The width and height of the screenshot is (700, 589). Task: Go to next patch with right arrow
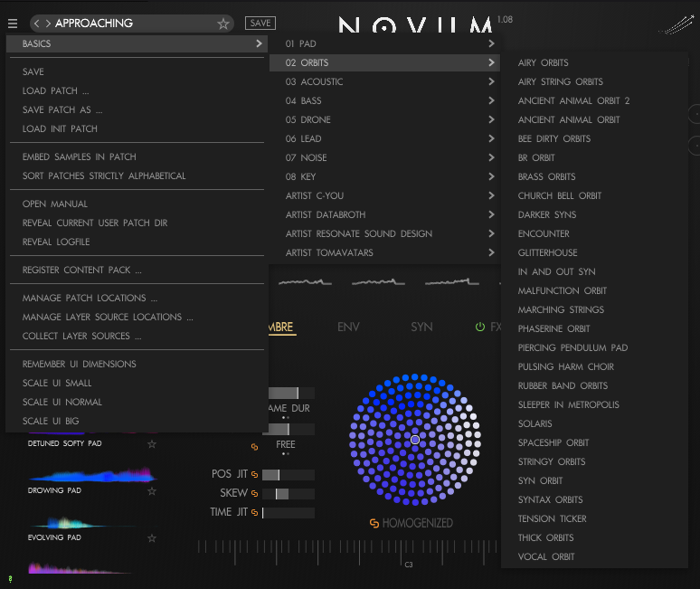48,24
